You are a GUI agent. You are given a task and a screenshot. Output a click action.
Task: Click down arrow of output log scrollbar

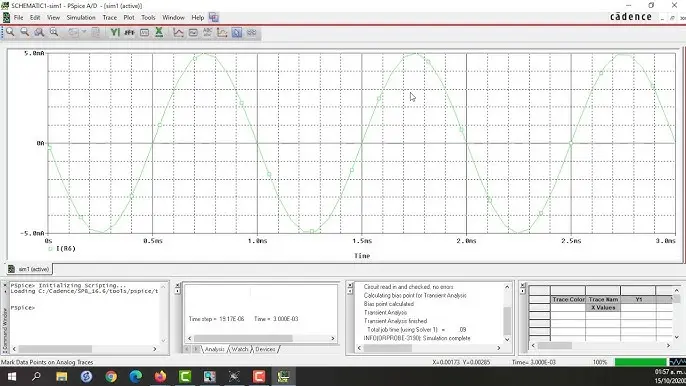[507, 339]
